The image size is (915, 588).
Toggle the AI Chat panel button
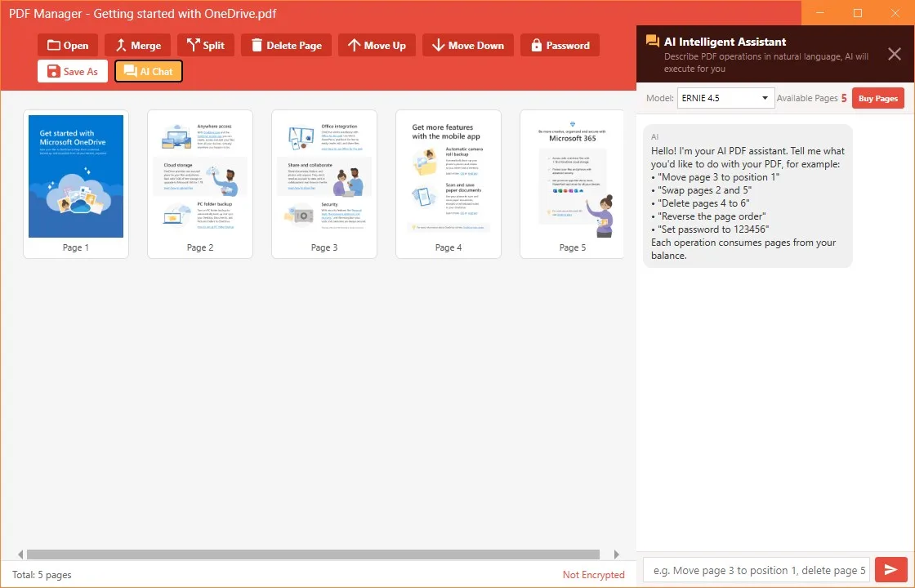point(148,71)
